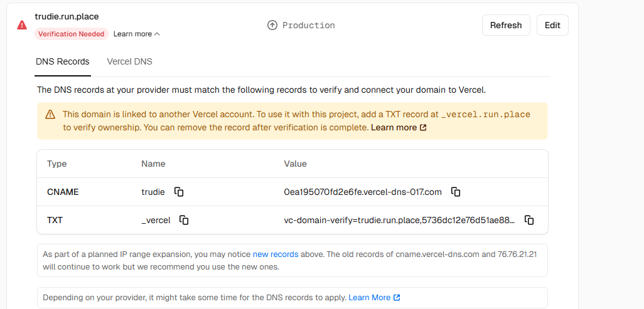Click the red warning triangle by trudie.run.place
644x309 pixels.
pos(22,25)
